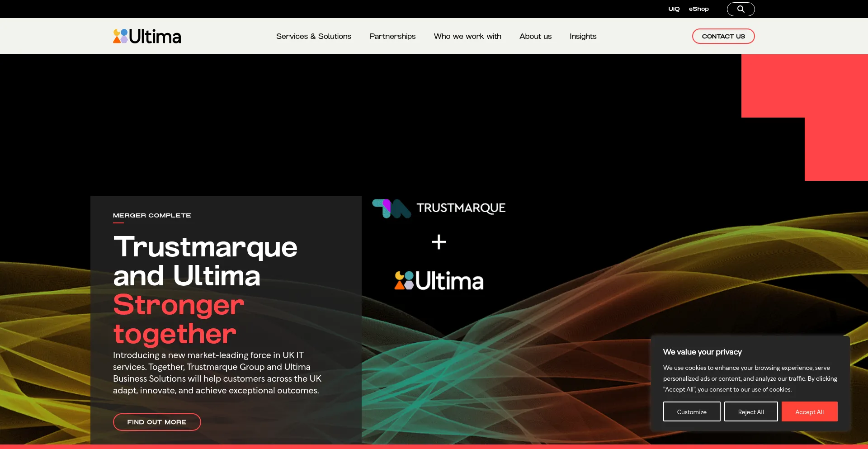The width and height of the screenshot is (868, 449).
Task: Accept all cookies
Action: [x=809, y=411]
